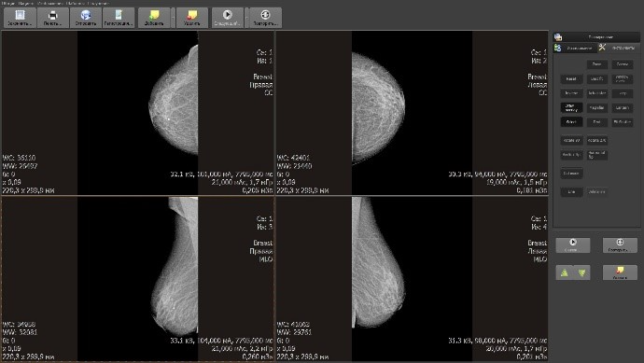Screen dimensions: 644x363
Task: Switch to the wrench-and-screwdriver tools tab
Action: click(618, 48)
